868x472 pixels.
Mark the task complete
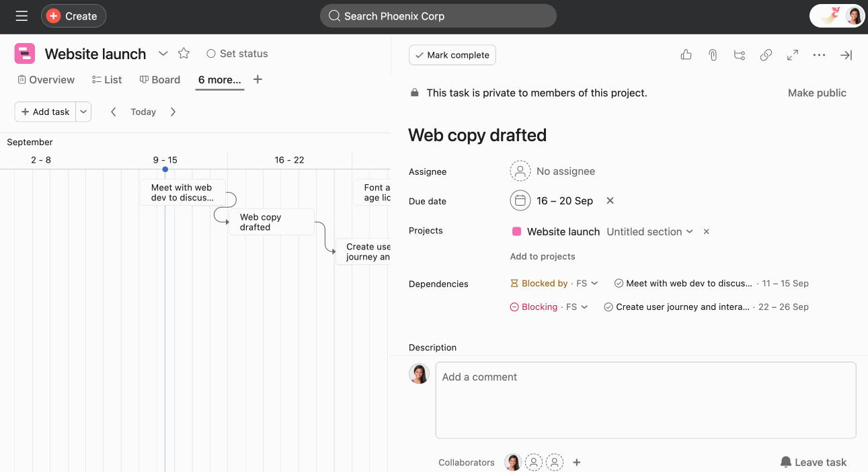pyautogui.click(x=452, y=54)
